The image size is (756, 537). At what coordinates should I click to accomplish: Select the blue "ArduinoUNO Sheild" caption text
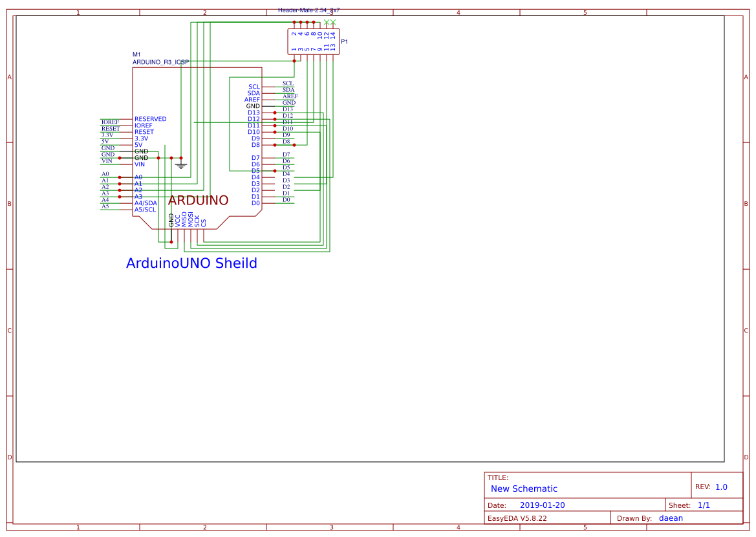(191, 263)
